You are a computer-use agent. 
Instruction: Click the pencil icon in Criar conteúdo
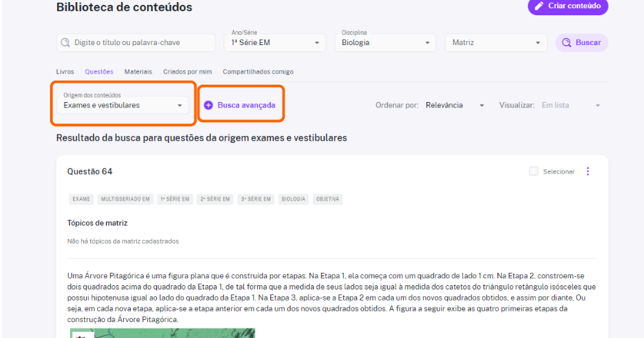tap(539, 6)
